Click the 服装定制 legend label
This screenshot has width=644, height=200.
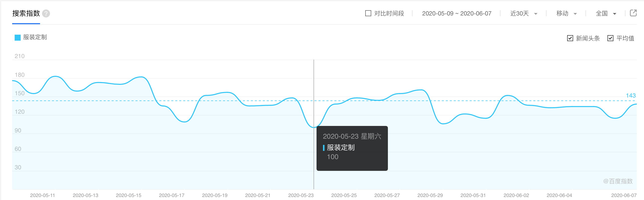(35, 37)
